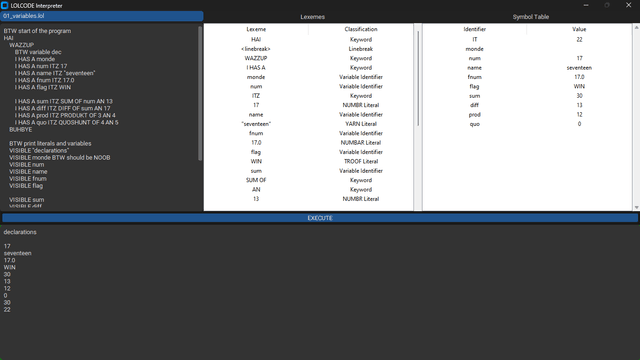Click the LOLCODE Interpreter app icon
The height and width of the screenshot is (360, 640).
click(4, 5)
